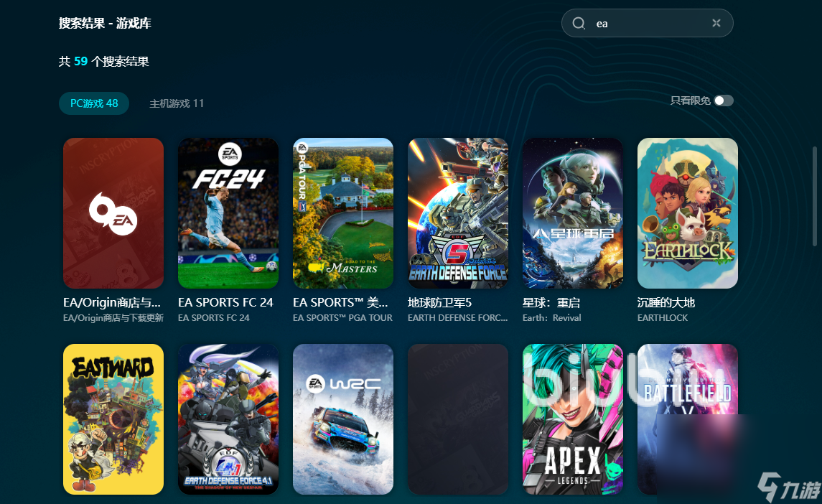The height and width of the screenshot is (504, 822).
Task: Open the Battlefield V cover
Action: 687,419
